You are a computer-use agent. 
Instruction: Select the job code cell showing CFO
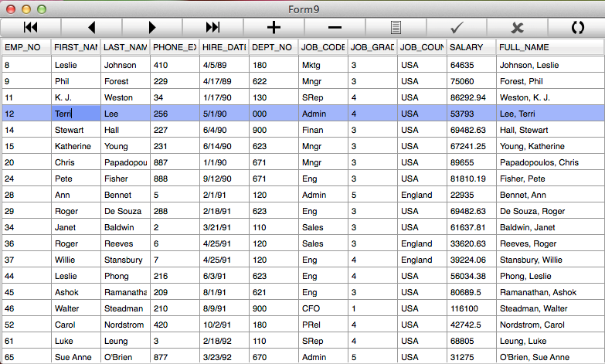(x=323, y=308)
